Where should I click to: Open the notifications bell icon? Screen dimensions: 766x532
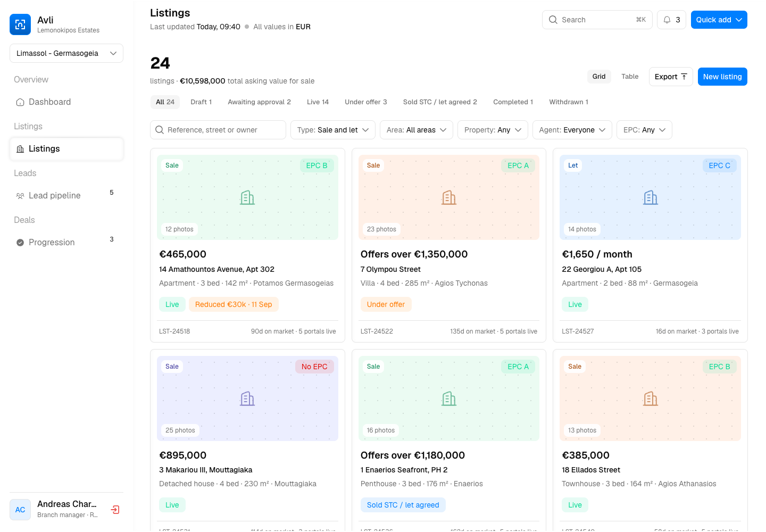[667, 20]
